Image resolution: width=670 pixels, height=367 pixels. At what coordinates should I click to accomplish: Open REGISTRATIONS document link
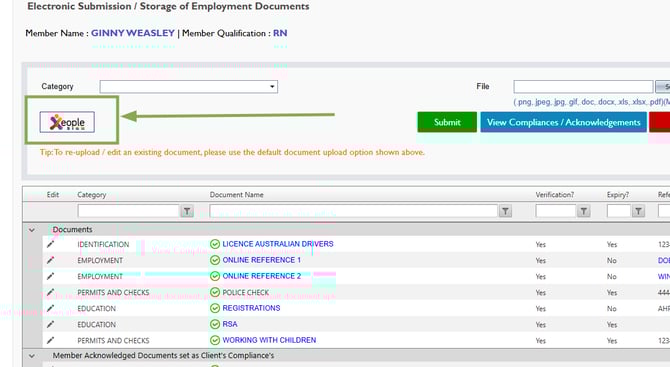pos(251,308)
